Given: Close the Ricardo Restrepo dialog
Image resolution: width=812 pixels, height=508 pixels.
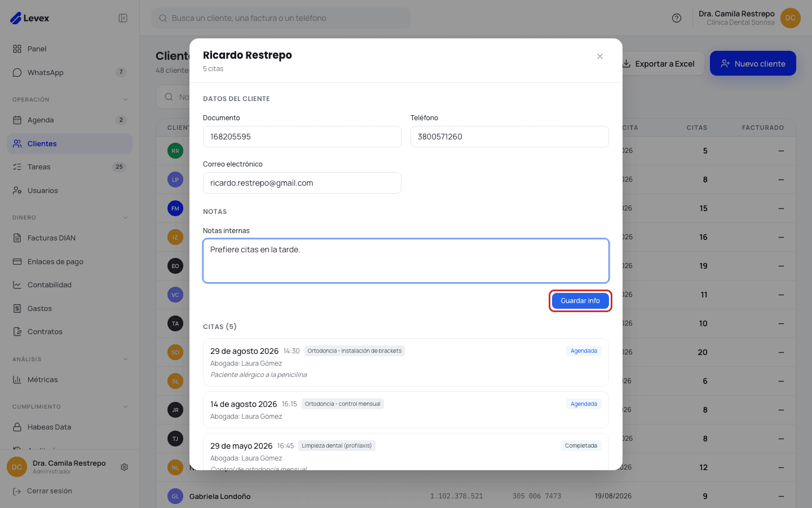Looking at the screenshot, I should point(600,56).
